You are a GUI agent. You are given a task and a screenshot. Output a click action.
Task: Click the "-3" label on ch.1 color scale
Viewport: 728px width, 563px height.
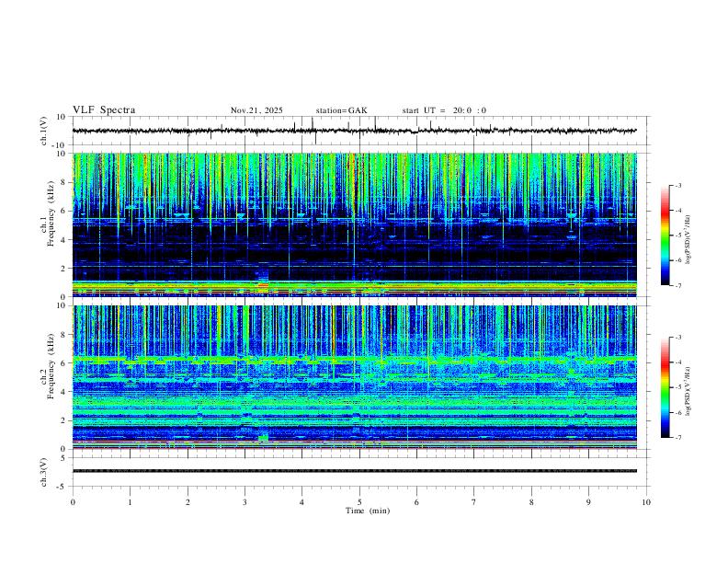(x=677, y=185)
